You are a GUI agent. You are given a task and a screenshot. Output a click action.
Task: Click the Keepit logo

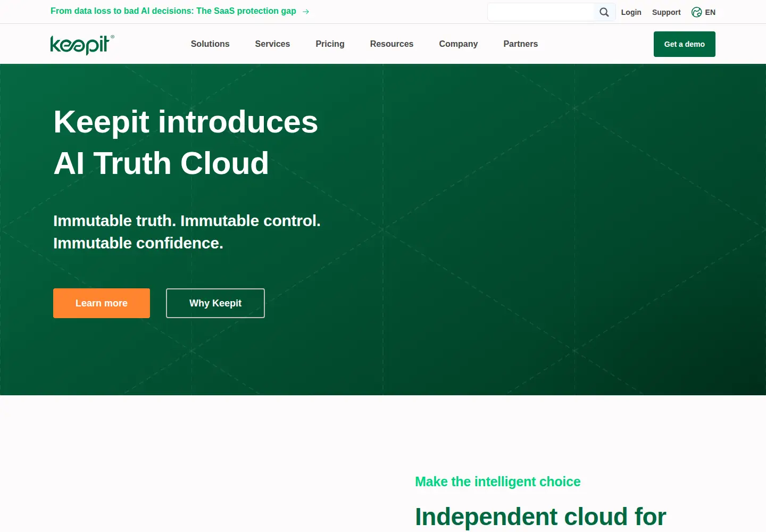coord(82,45)
